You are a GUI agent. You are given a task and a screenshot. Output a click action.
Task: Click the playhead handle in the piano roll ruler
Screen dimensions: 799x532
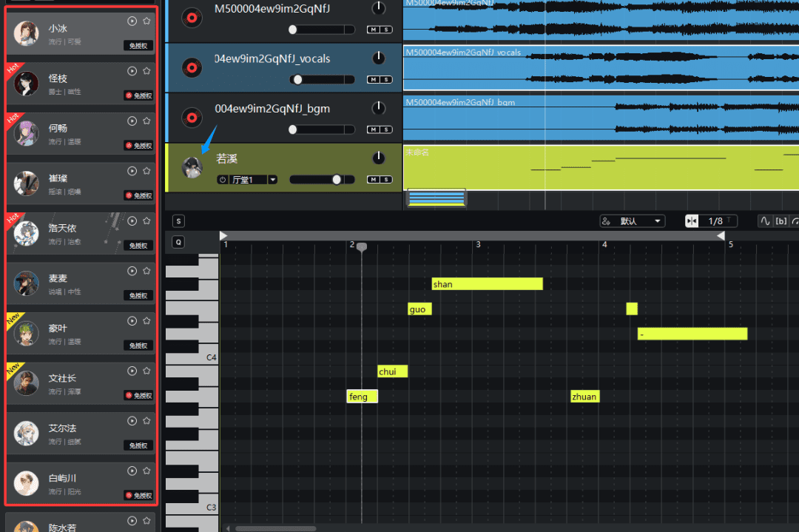pyautogui.click(x=362, y=247)
